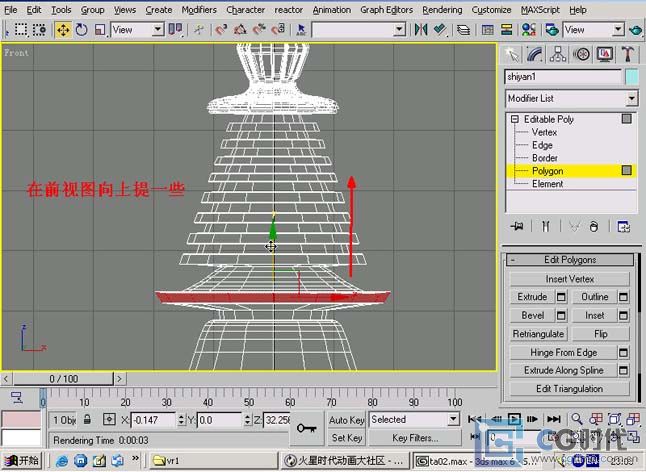Toggle Editable Poly modifier square indicator
Screen dimensions: 646x472
[x=626, y=119]
